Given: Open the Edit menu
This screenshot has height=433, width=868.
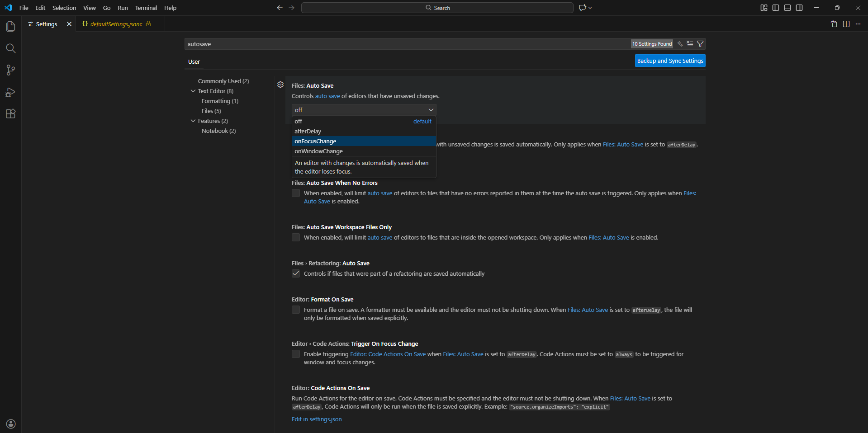Looking at the screenshot, I should click(40, 8).
